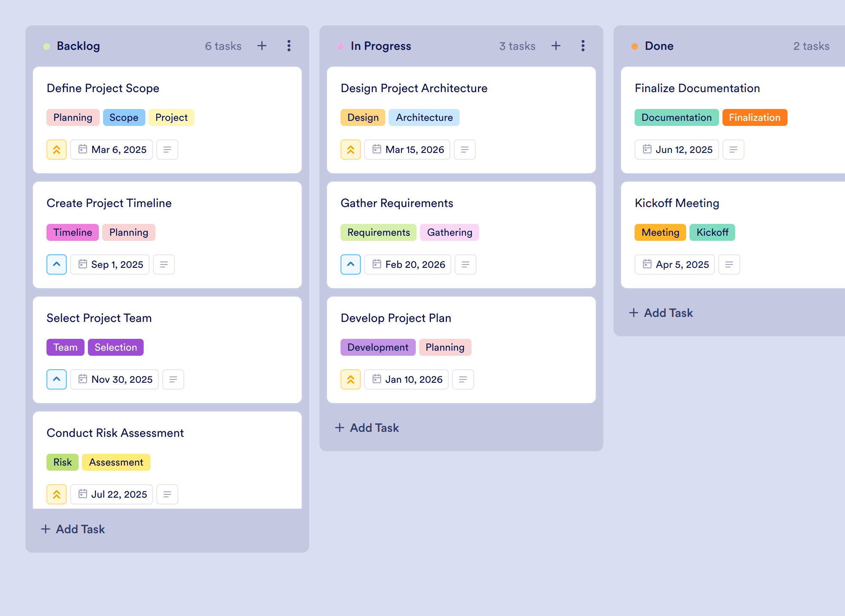
Task: Click the Meeting tag chip
Action: [x=660, y=232]
